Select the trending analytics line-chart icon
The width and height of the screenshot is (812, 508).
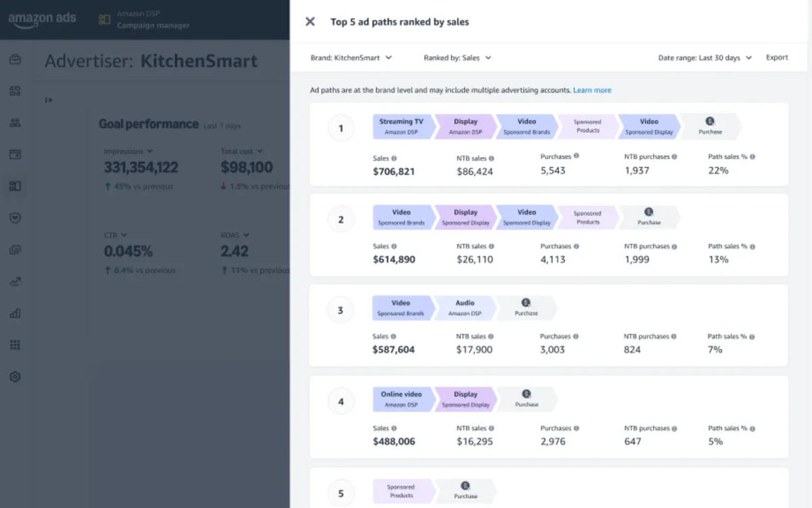click(x=15, y=281)
